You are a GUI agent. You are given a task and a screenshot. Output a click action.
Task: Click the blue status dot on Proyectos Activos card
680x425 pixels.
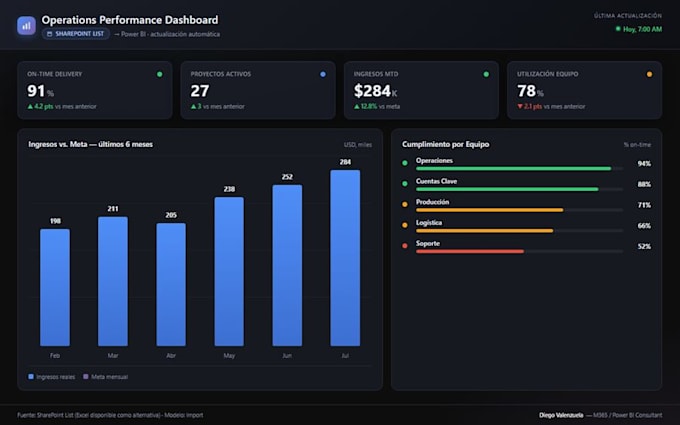click(323, 74)
